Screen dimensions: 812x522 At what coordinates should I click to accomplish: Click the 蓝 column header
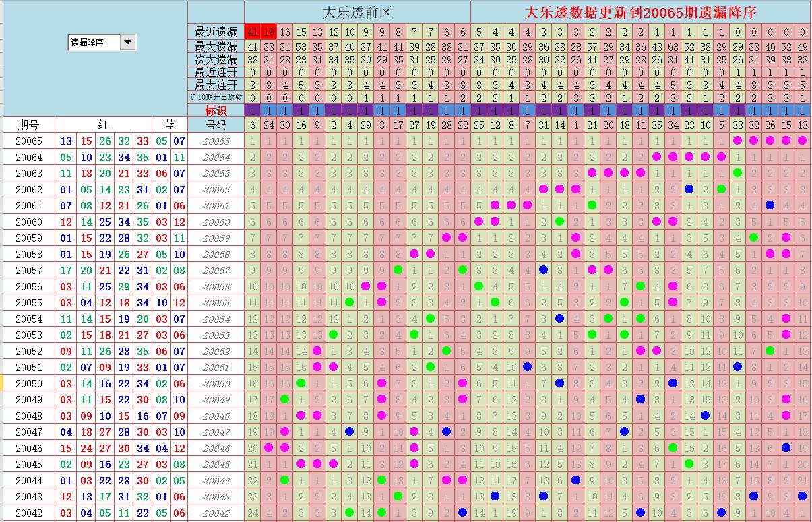170,125
